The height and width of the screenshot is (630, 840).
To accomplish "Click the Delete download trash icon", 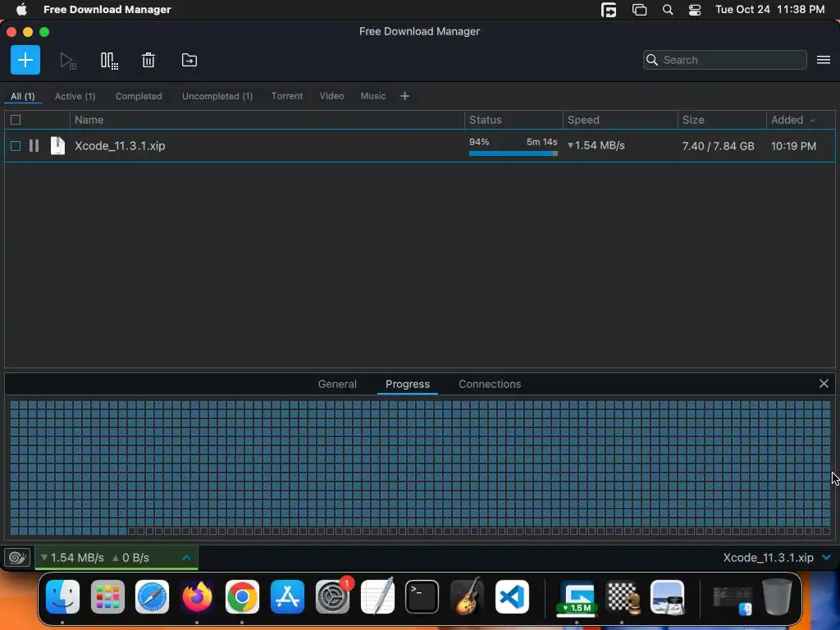I will (148, 60).
